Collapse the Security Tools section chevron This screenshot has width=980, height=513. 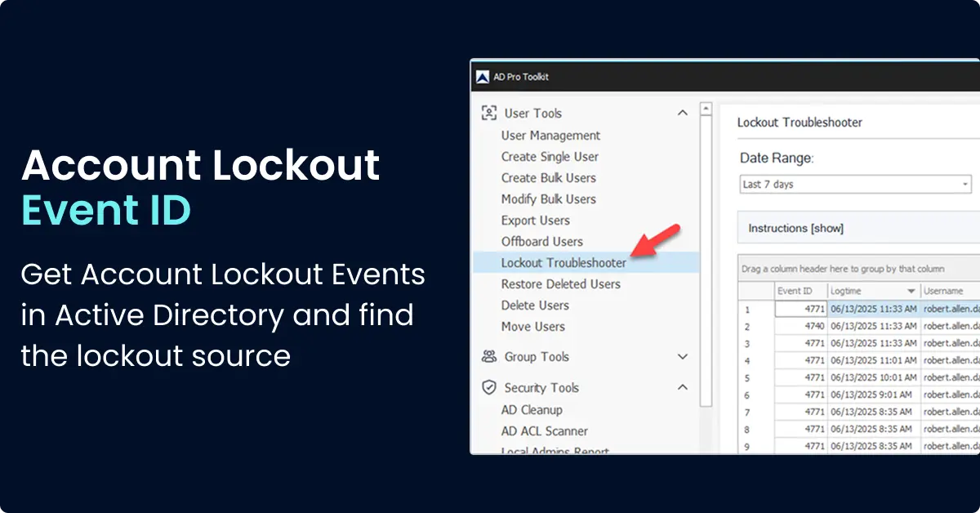point(683,387)
